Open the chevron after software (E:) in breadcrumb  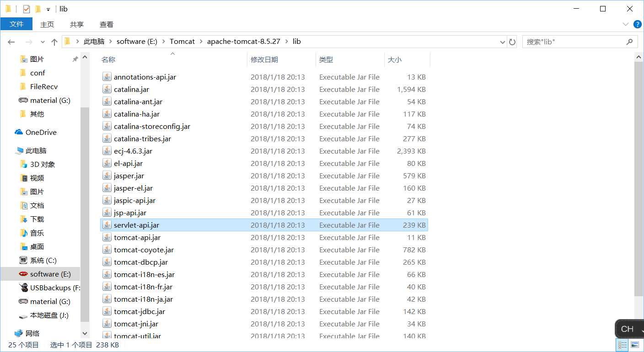pos(163,42)
